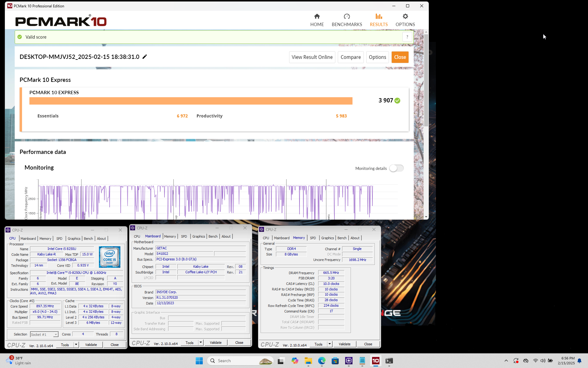Open the terminal taskbar icon

pyautogui.click(x=389, y=361)
